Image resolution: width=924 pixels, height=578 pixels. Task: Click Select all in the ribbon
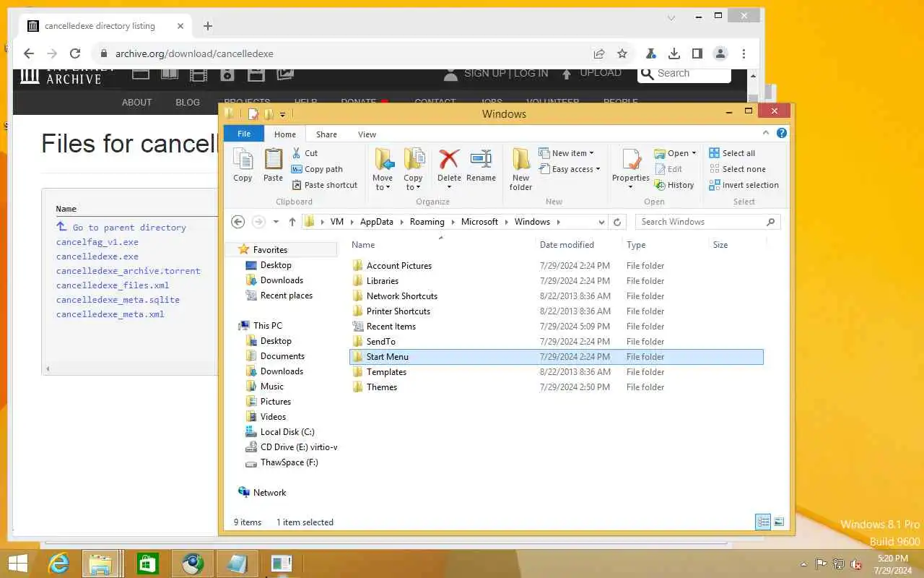click(732, 153)
